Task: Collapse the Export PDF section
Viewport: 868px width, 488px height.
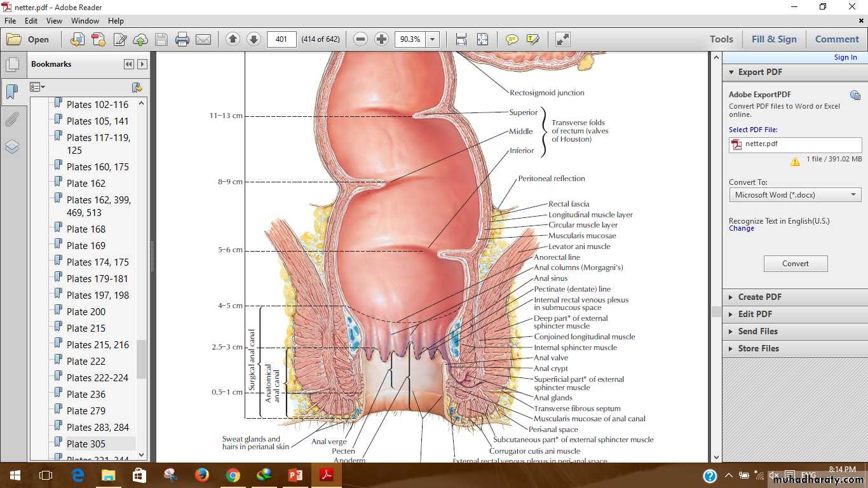Action: (731, 72)
